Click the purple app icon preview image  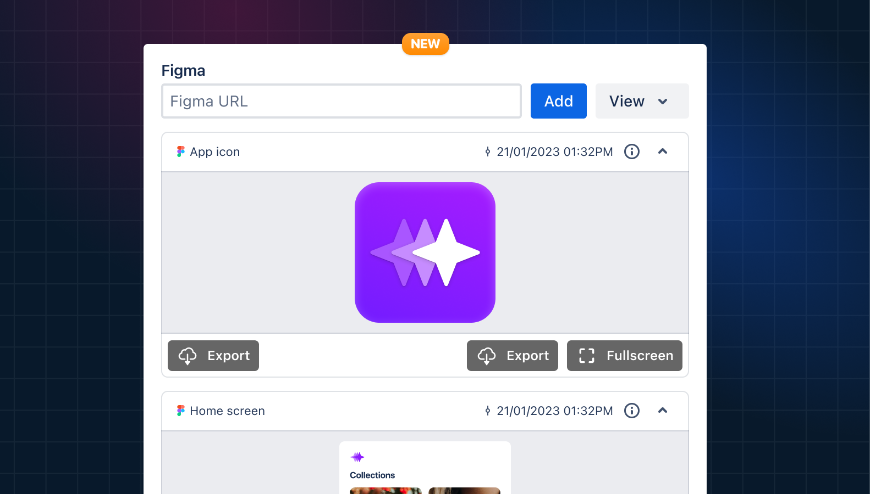[425, 253]
